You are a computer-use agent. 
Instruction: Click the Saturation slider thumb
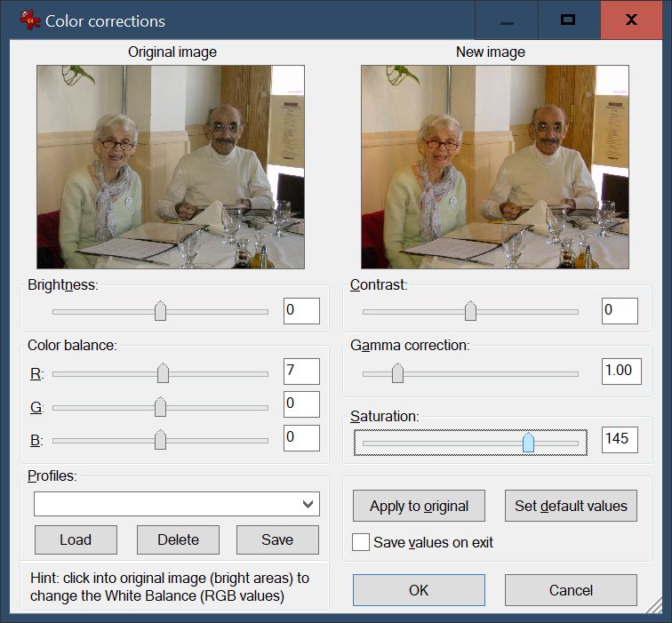(528, 443)
